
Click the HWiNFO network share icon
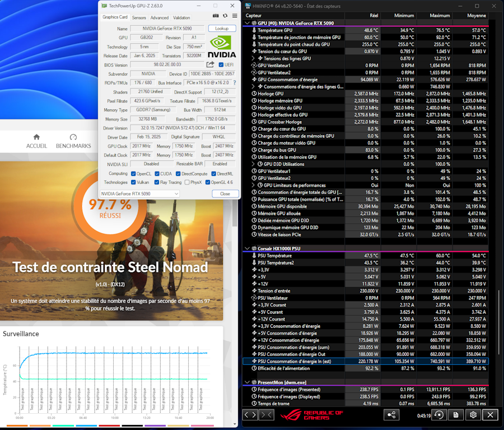coord(391,415)
